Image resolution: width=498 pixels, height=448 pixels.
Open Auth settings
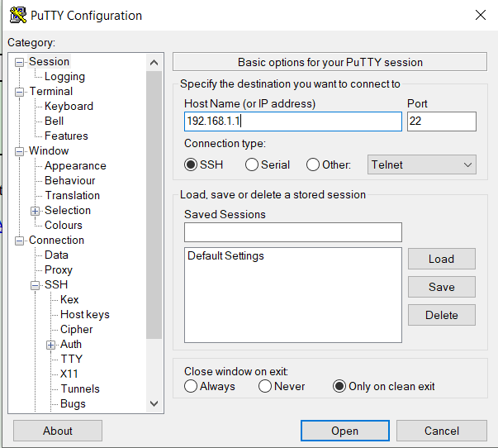pos(71,345)
